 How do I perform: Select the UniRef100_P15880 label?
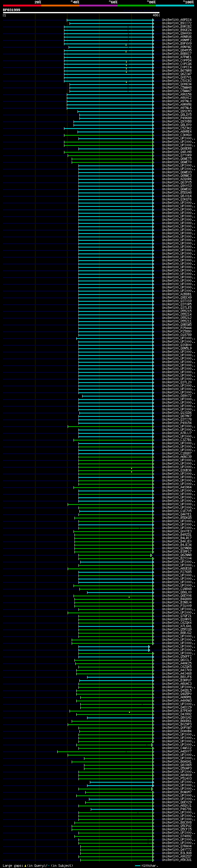tap(177, 331)
